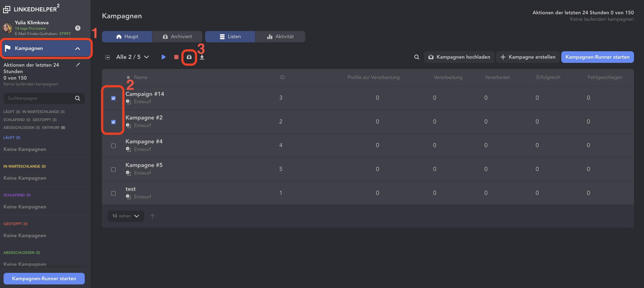Click the Suchkampagne search field
The width and height of the screenshot is (644, 288).
coord(40,98)
